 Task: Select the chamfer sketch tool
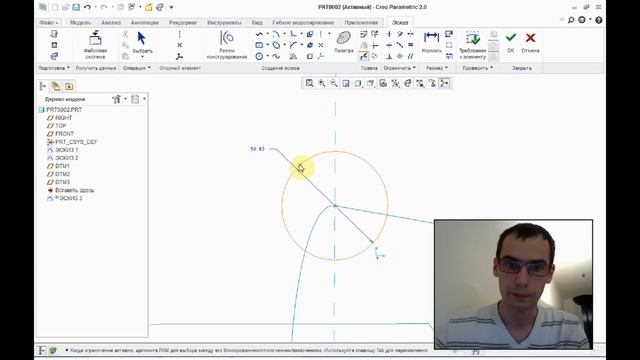(x=293, y=45)
